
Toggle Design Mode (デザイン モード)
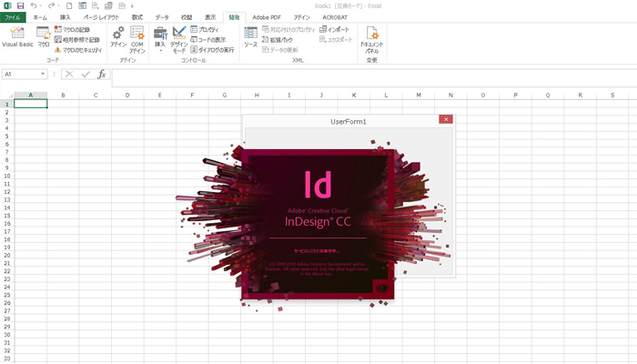[x=178, y=39]
